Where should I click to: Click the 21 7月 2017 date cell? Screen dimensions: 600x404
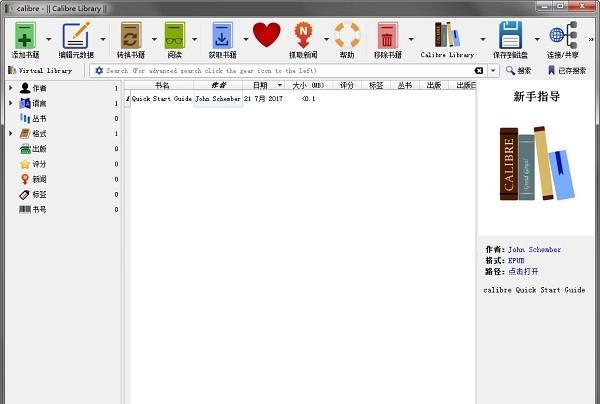[263, 99]
